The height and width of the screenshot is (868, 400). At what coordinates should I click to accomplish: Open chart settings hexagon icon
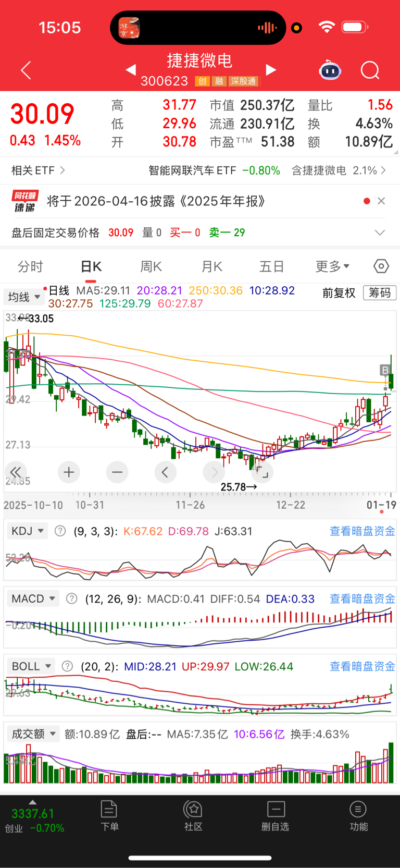(x=381, y=266)
